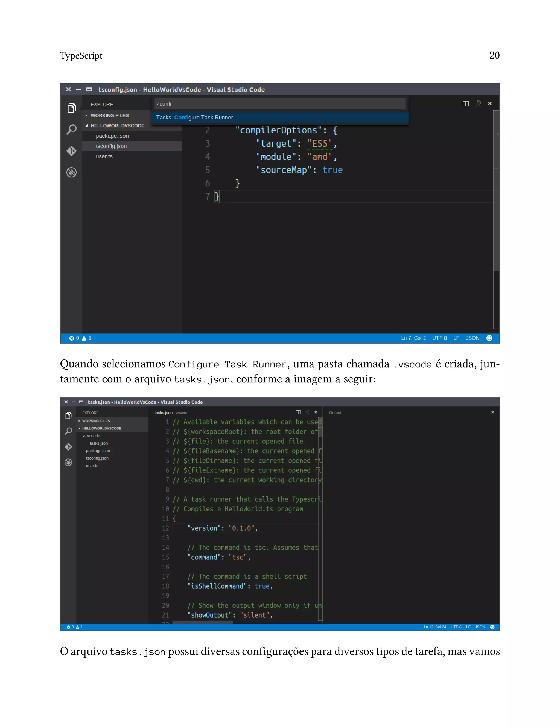The height and width of the screenshot is (728, 560).
Task: Open Explorer icon in top window activity bar
Action: (71, 108)
